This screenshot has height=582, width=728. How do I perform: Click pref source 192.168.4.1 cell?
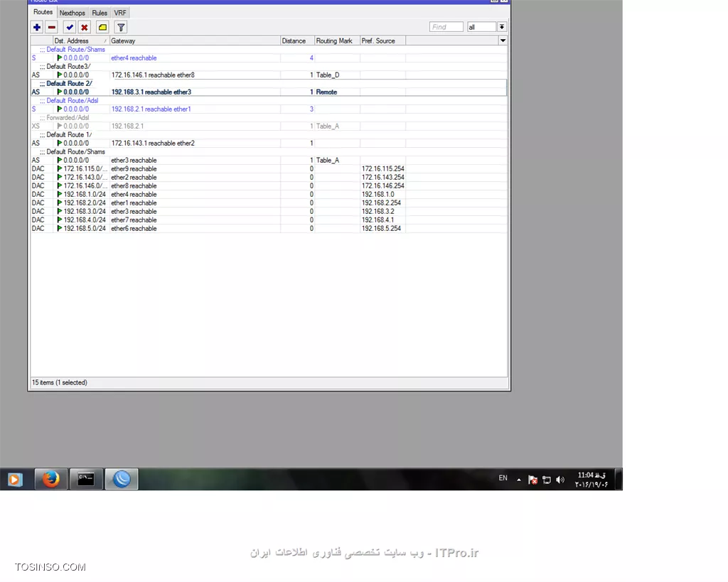(x=382, y=220)
